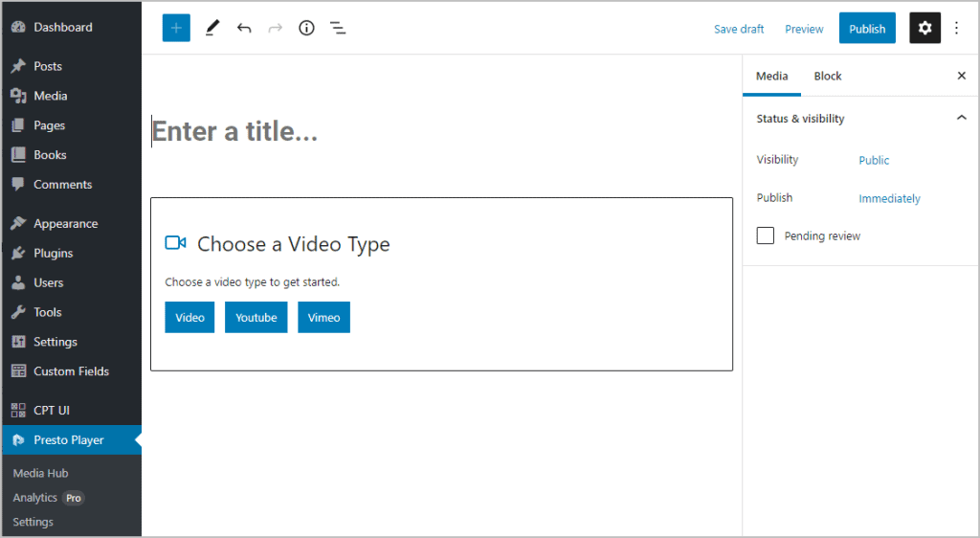Open the List view outline icon
The height and width of the screenshot is (538, 980).
pos(338,28)
